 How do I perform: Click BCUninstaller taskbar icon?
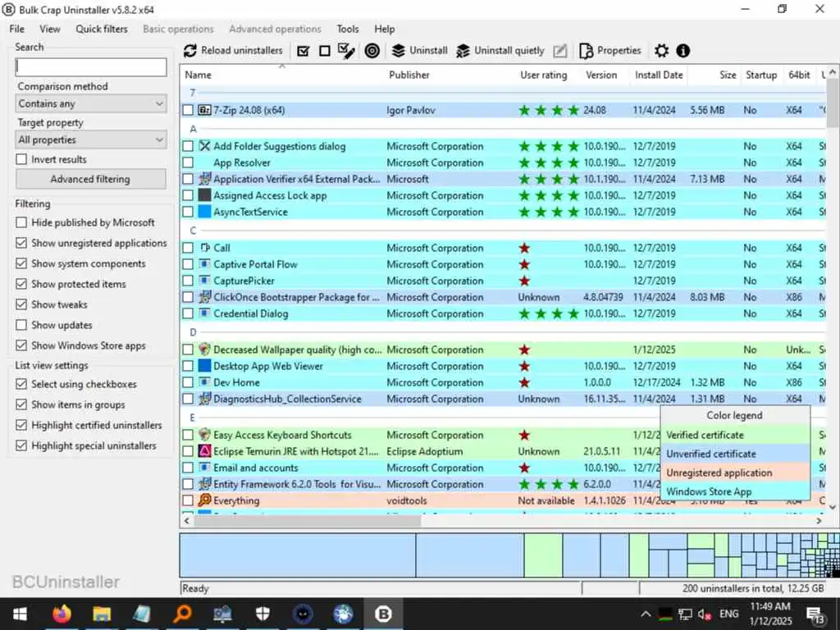[x=383, y=614]
